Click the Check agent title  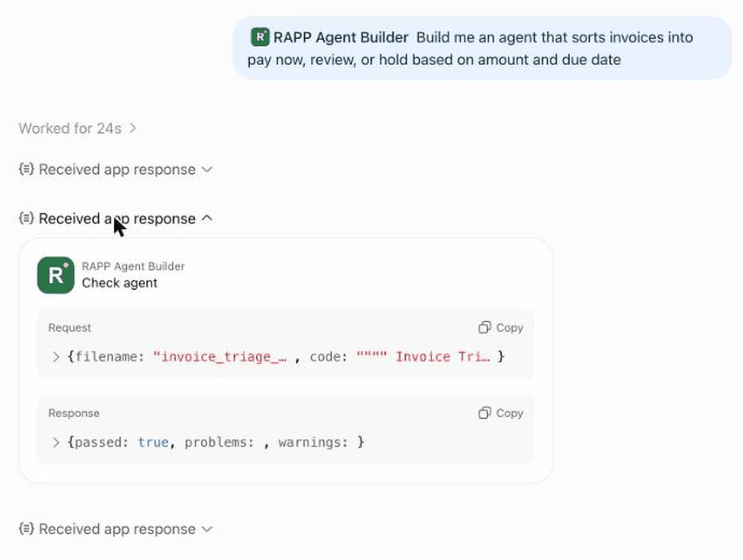coord(120,283)
